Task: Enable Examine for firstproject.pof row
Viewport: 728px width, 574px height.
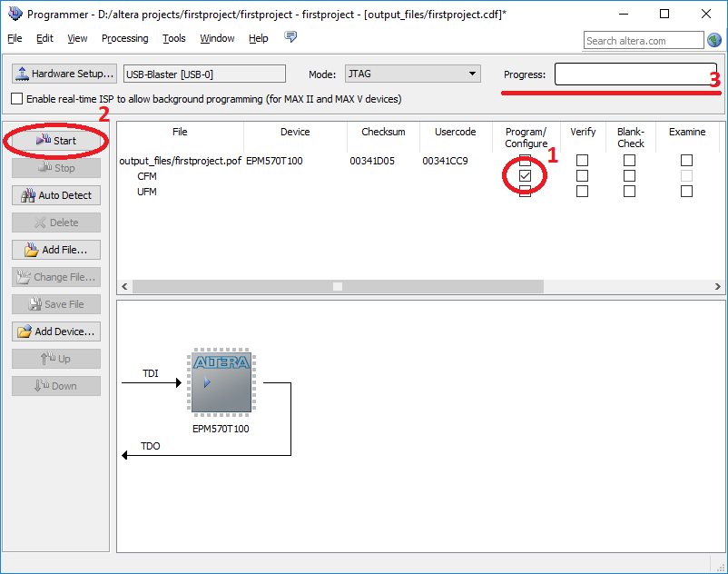Action: 686,161
